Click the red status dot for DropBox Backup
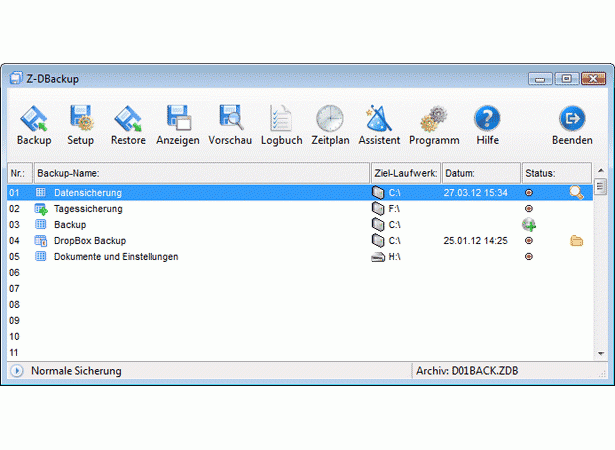The width and height of the screenshot is (615, 450). (529, 240)
